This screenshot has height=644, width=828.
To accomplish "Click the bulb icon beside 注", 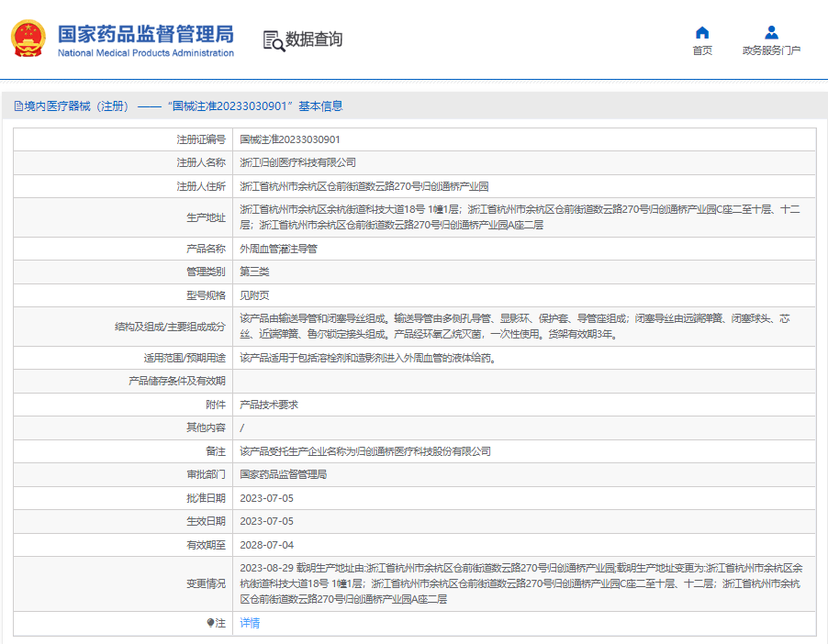I will [x=211, y=623].
